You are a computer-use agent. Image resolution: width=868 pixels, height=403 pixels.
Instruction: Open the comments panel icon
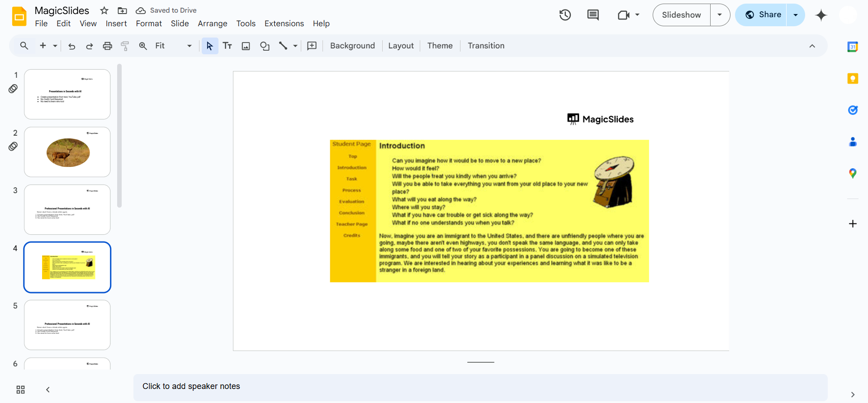coord(593,15)
